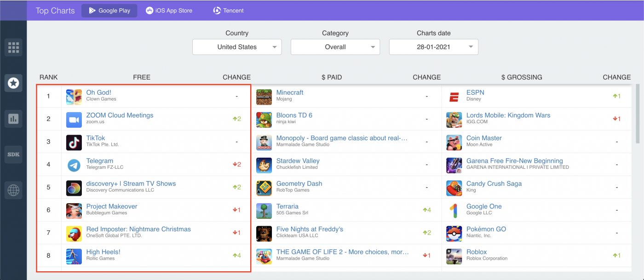
Task: Click the Coin Master app icon
Action: [x=454, y=143]
